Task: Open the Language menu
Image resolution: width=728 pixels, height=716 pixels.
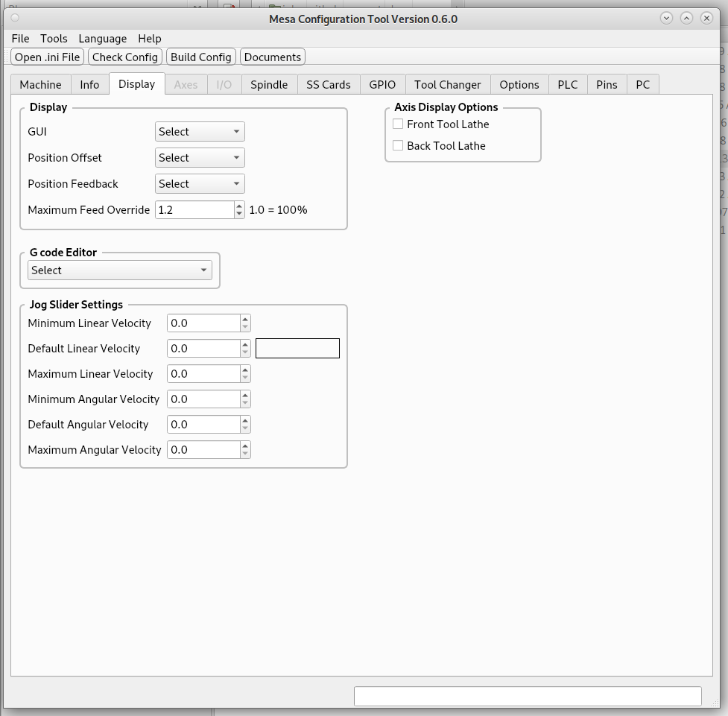Action: pos(103,39)
